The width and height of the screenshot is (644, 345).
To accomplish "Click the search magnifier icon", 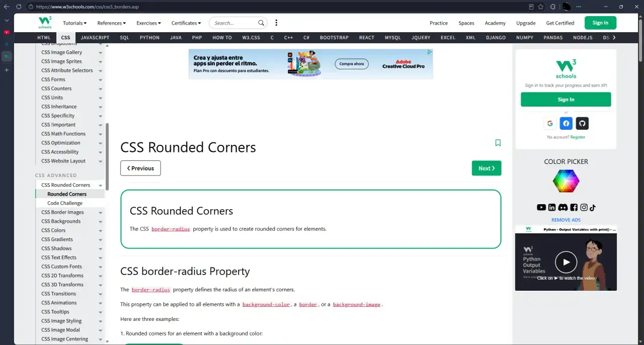I will [261, 23].
